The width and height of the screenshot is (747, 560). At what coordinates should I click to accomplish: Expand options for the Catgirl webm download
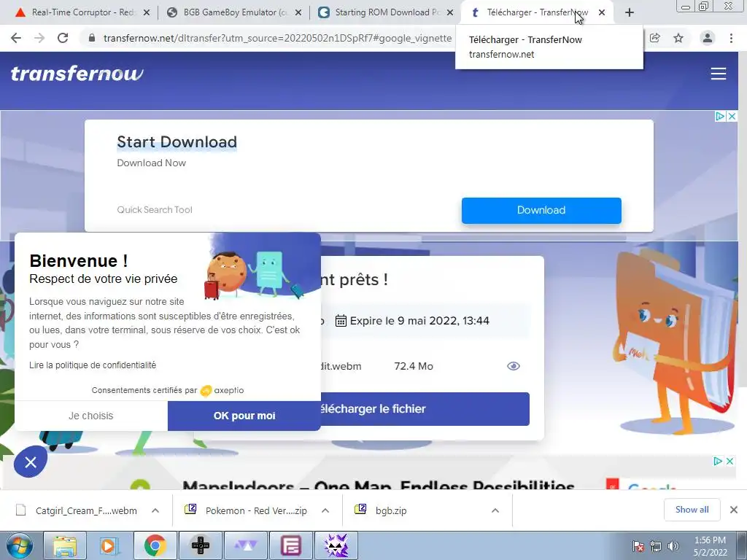(155, 510)
